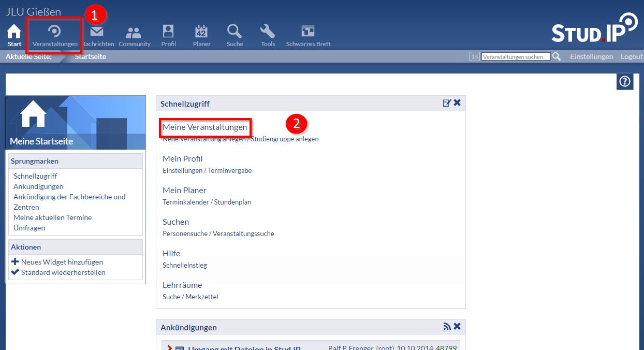Edit the Schnellzugriff widget via pencil icon
The width and height of the screenshot is (644, 350).
(447, 103)
